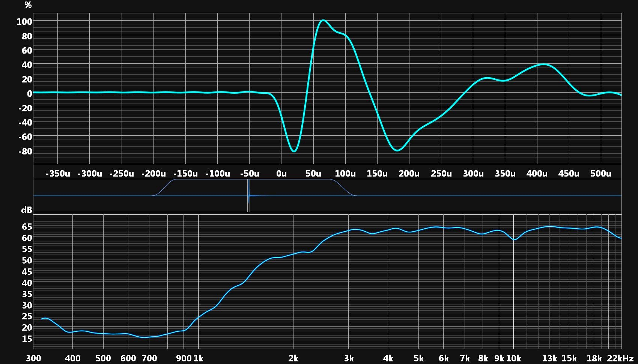Click the '500' frequency axis label
The image size is (638, 364).
[x=103, y=358]
